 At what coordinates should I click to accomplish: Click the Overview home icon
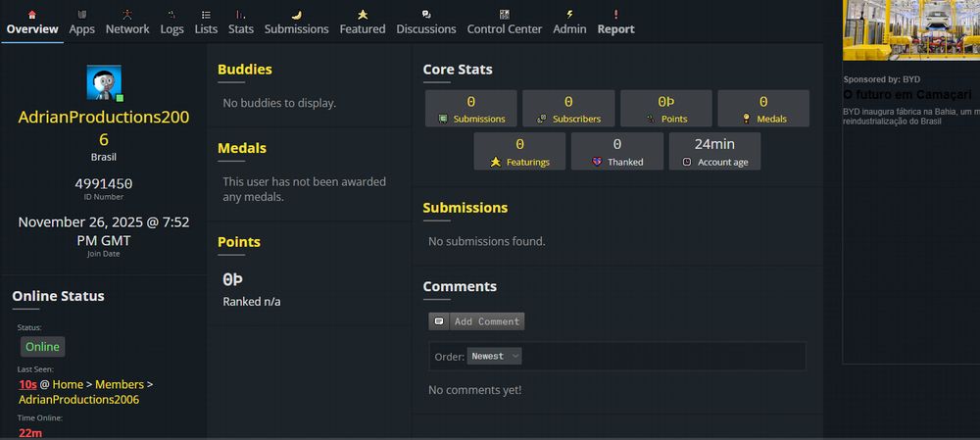tap(32, 15)
